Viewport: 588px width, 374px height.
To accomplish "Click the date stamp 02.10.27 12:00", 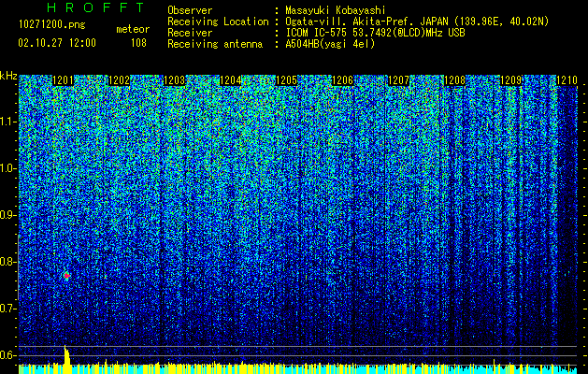I will (57, 43).
